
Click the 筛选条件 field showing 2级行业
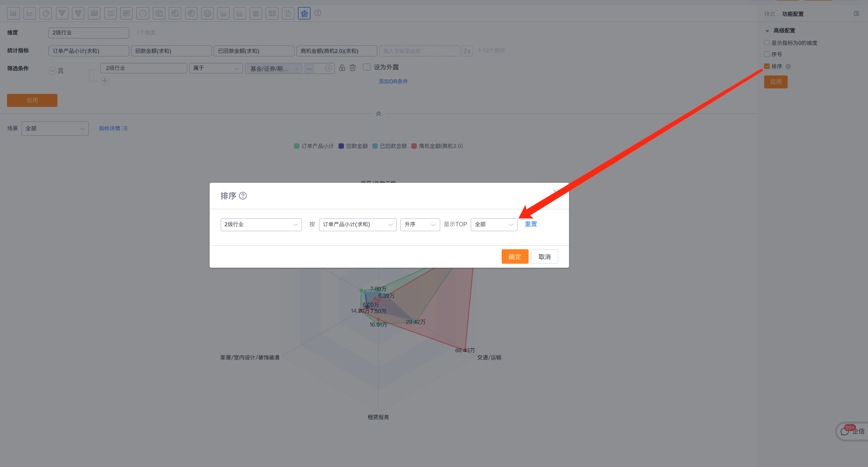(x=144, y=68)
